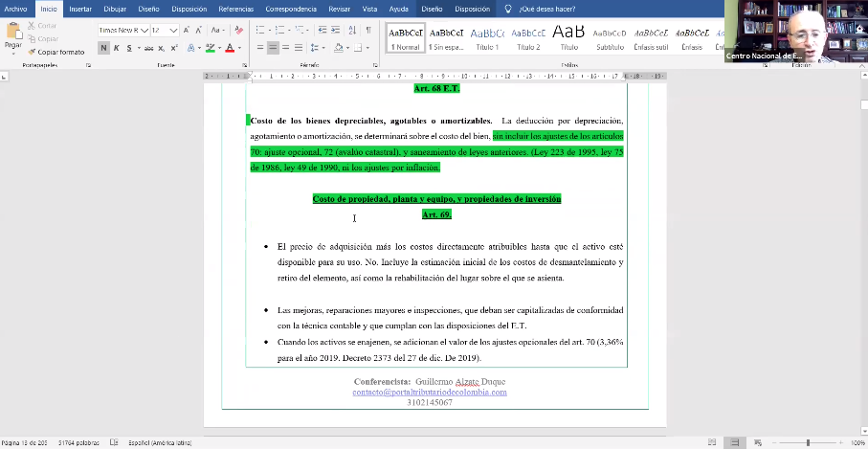Click the word count in status bar
Screen dimensions: 868x450
tap(78, 442)
